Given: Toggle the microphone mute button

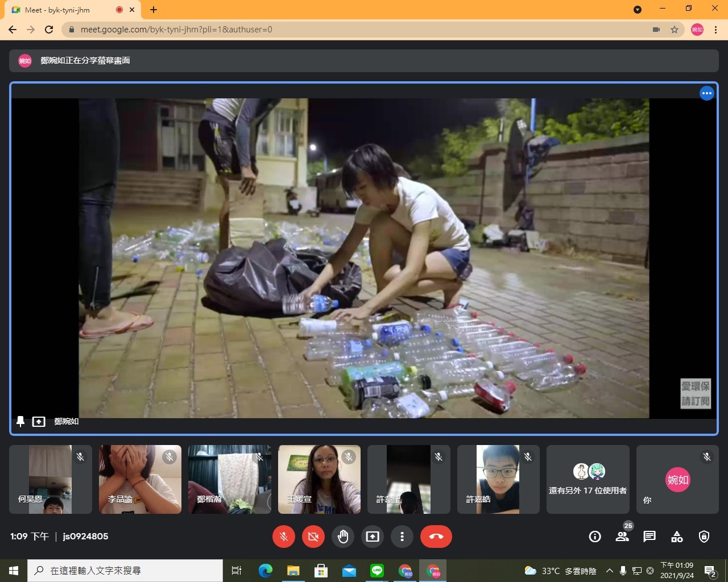Looking at the screenshot, I should (x=284, y=537).
